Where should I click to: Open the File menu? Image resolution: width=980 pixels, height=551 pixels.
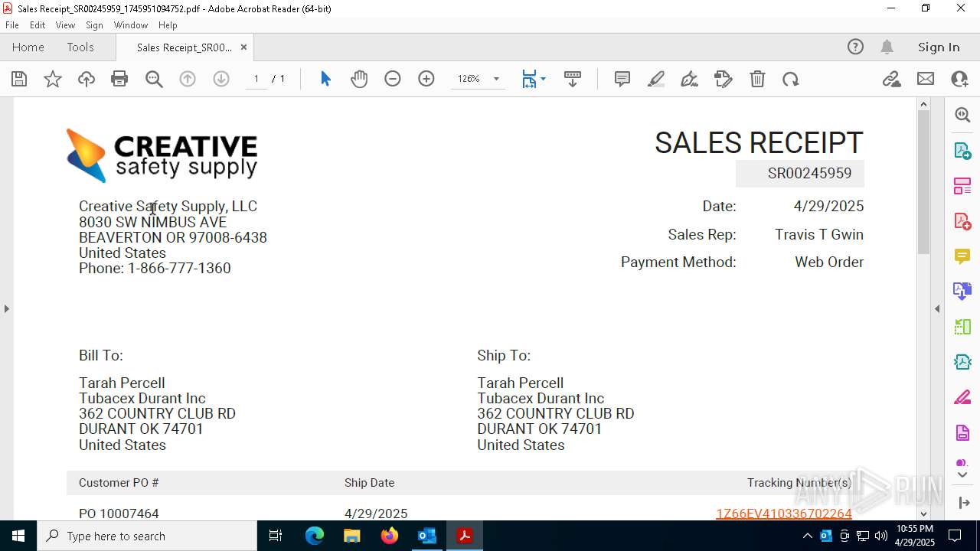click(x=12, y=24)
